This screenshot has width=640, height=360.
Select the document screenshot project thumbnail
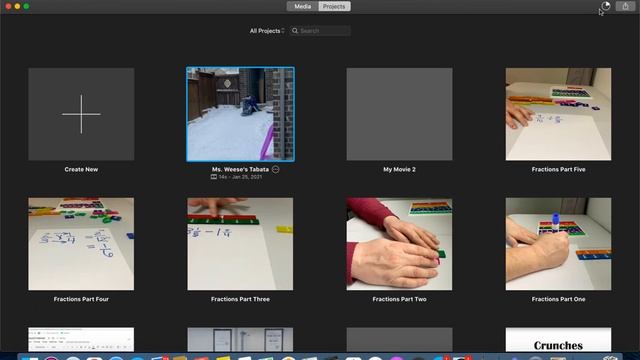point(81,340)
